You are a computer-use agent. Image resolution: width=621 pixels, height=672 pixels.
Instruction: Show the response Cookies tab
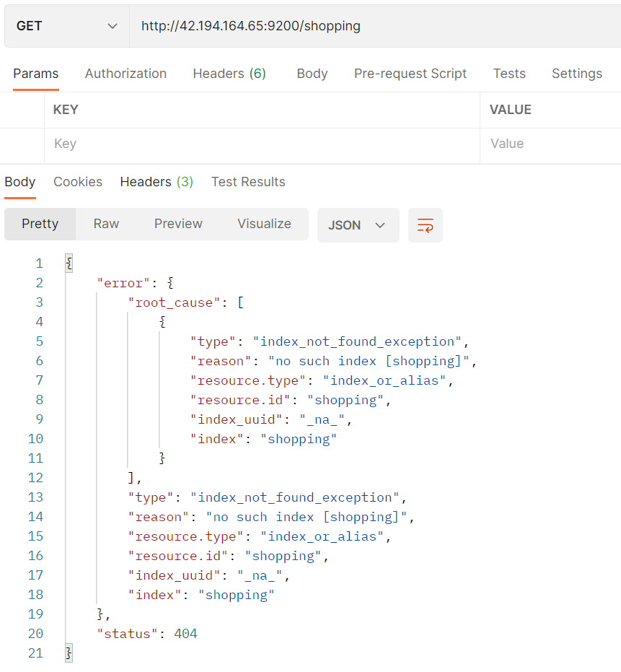tap(78, 182)
